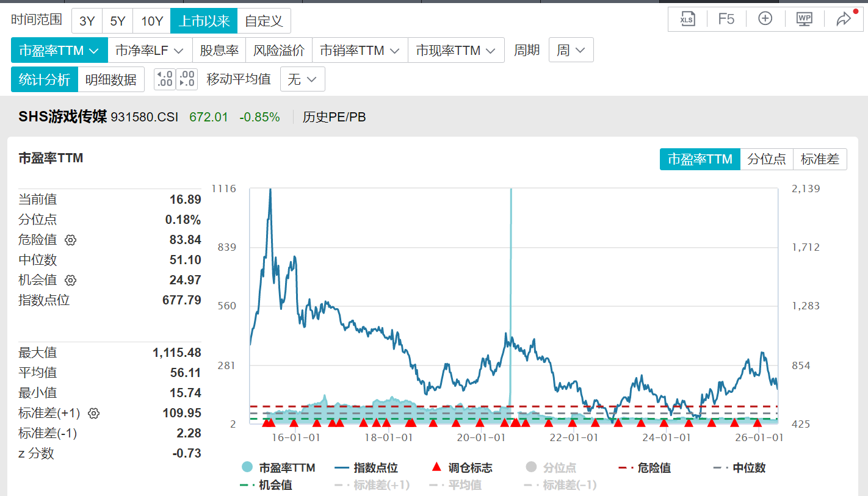This screenshot has height=496, width=868.
Task: Select the chart's 市盈率TTM mode button
Action: (700, 159)
